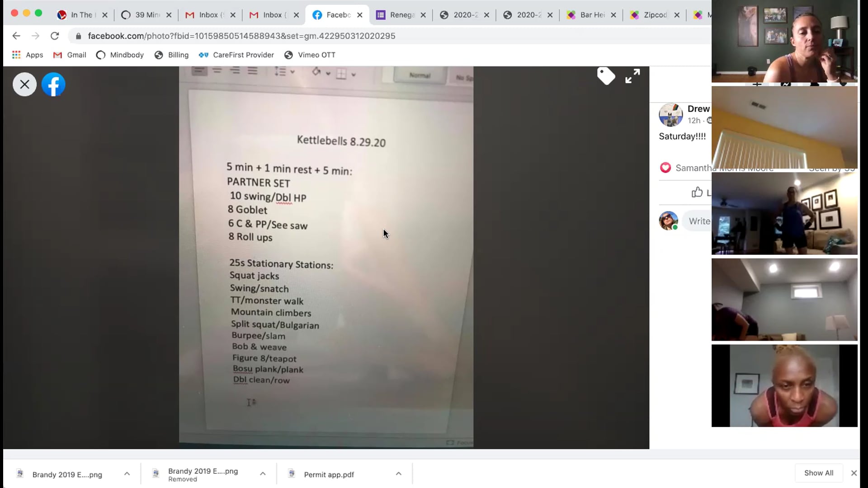868x488 pixels.
Task: Switch to the Renegade tab
Action: point(396,15)
